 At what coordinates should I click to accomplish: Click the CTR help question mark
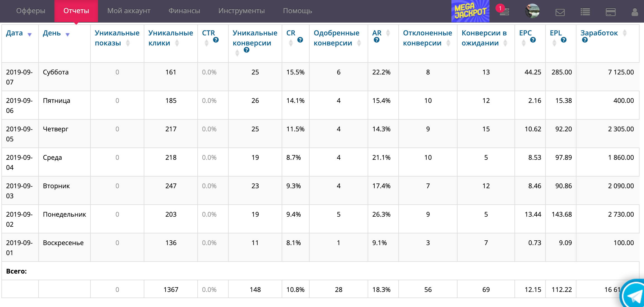[216, 40]
